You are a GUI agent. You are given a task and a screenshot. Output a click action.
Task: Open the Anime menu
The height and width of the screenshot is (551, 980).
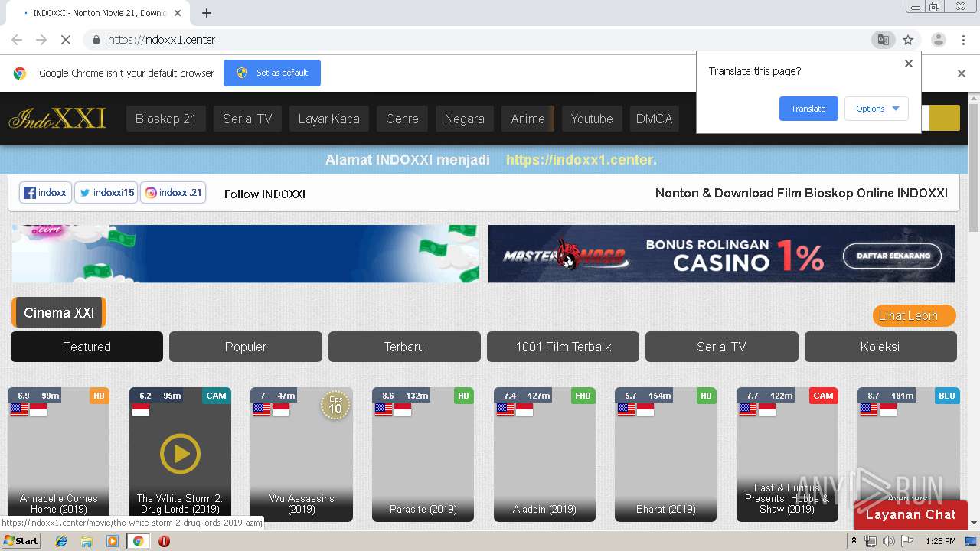(x=528, y=119)
